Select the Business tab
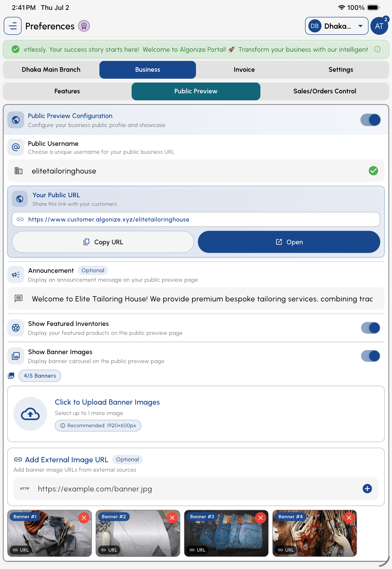 tap(148, 70)
